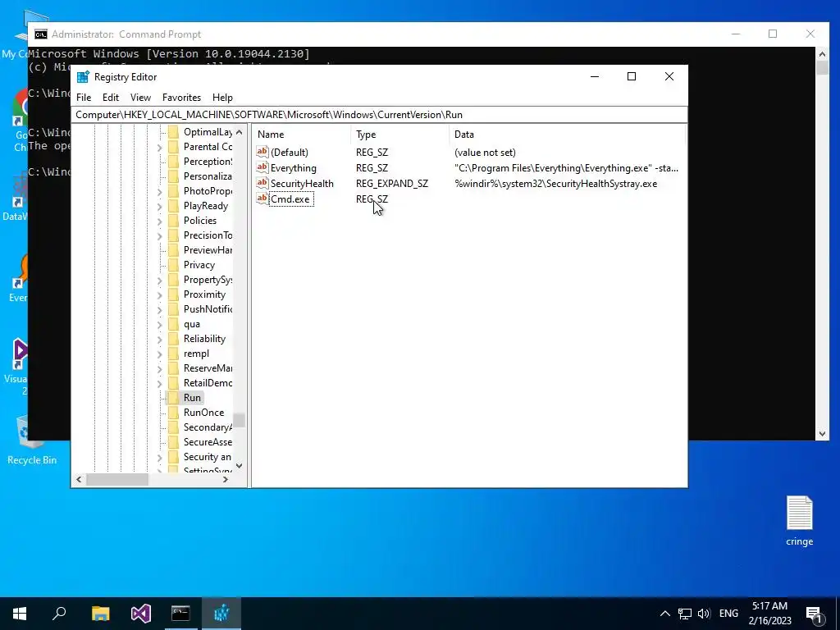
Task: Click the Everything.exe data path cell
Action: pyautogui.click(x=566, y=168)
